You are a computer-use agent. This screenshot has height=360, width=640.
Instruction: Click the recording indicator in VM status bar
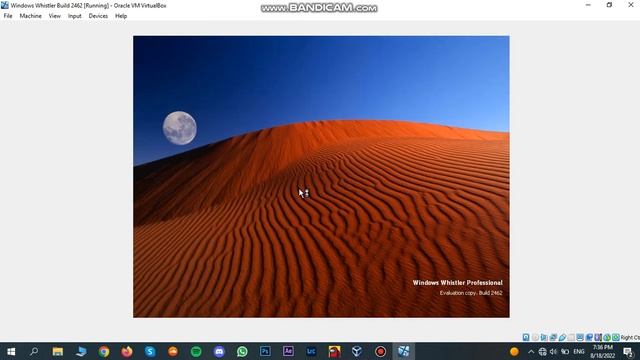tap(589, 337)
